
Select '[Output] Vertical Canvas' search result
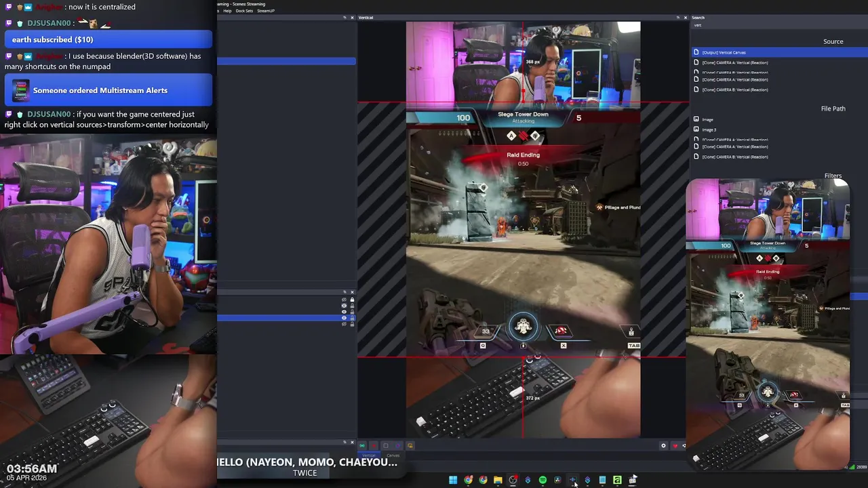tap(724, 52)
